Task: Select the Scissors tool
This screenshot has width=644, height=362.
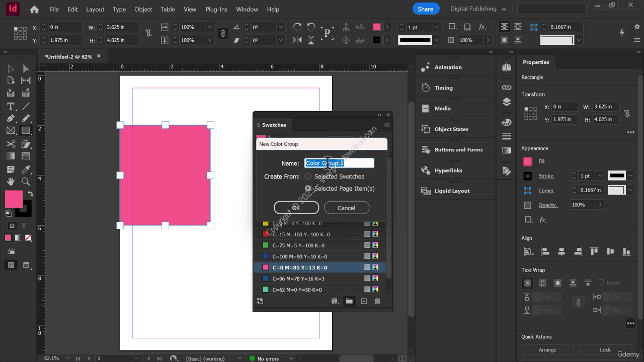Action: coord(11,144)
